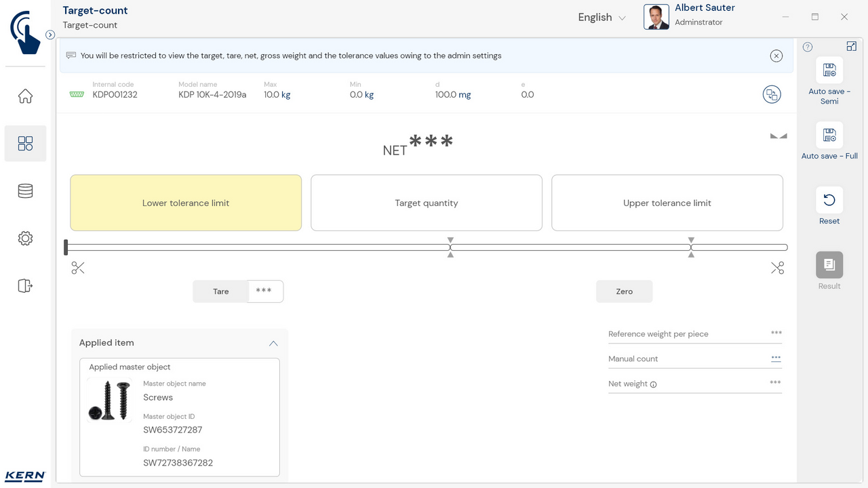Image resolution: width=868 pixels, height=488 pixels.
Task: Select the applications grid menu item
Action: click(x=25, y=144)
